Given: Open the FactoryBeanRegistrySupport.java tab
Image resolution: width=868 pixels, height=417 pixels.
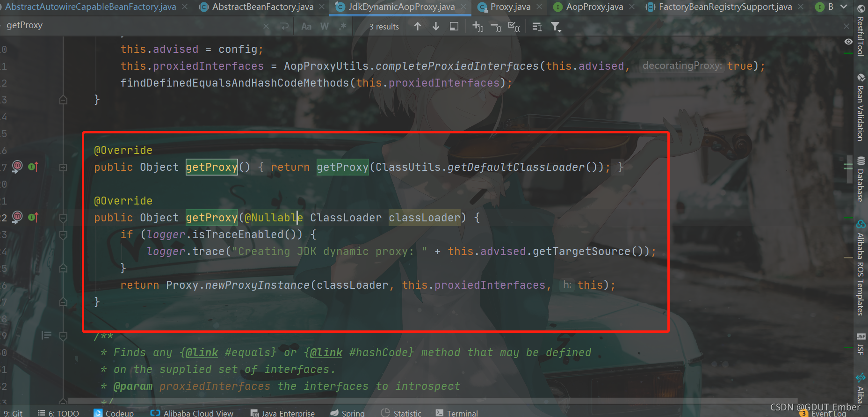Looking at the screenshot, I should 725,7.
